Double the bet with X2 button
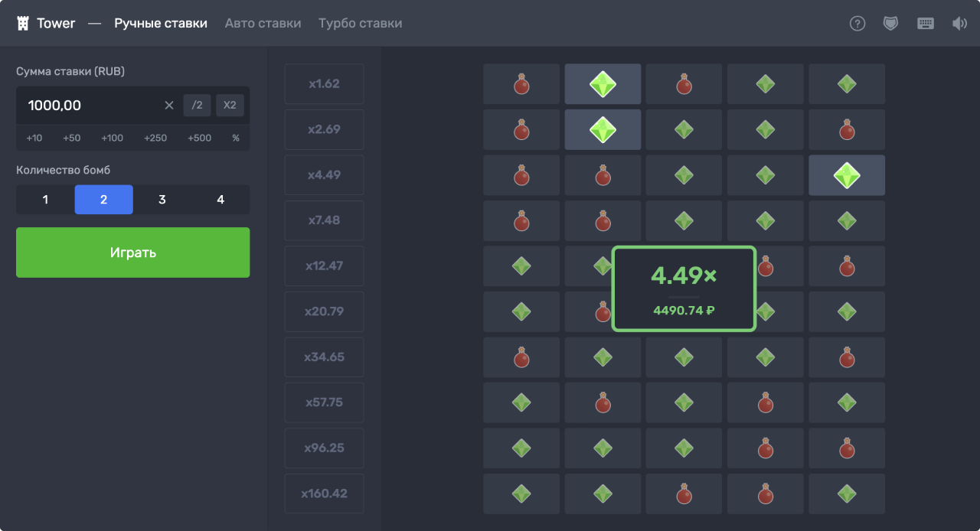 pos(230,106)
